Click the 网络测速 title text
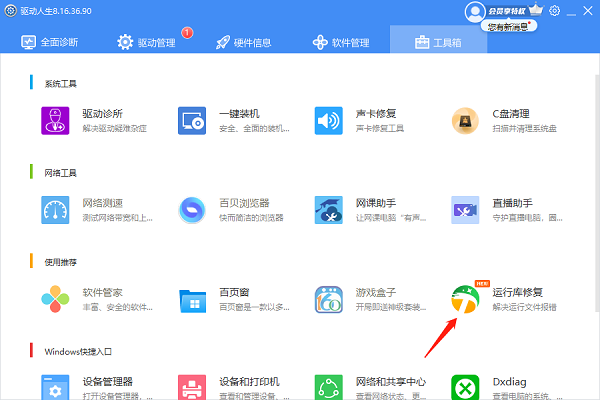This screenshot has width=600, height=400. 103,203
